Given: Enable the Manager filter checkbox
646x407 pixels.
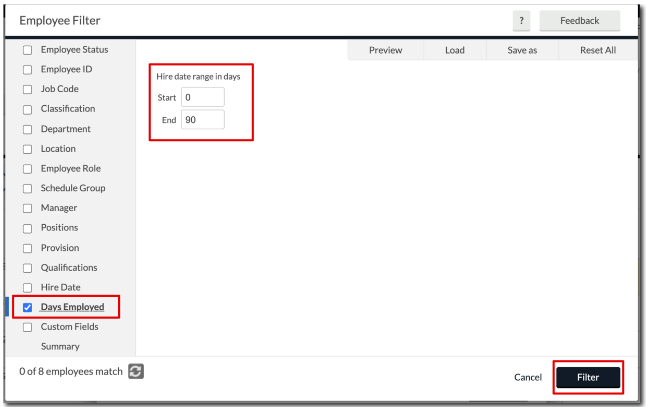Looking at the screenshot, I should click(28, 208).
